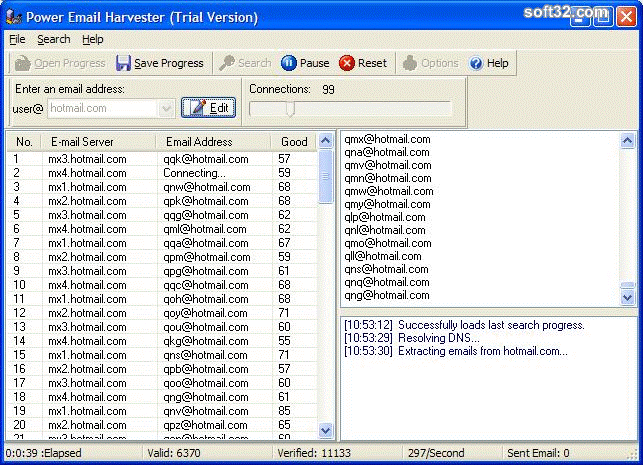Click qlp@hotmail.com in the harvested list

pos(385,217)
